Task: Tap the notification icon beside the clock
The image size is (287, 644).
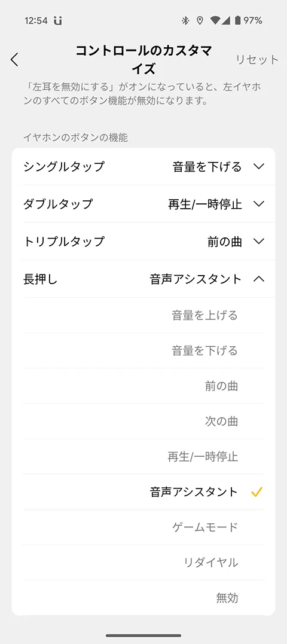Action: (x=58, y=20)
